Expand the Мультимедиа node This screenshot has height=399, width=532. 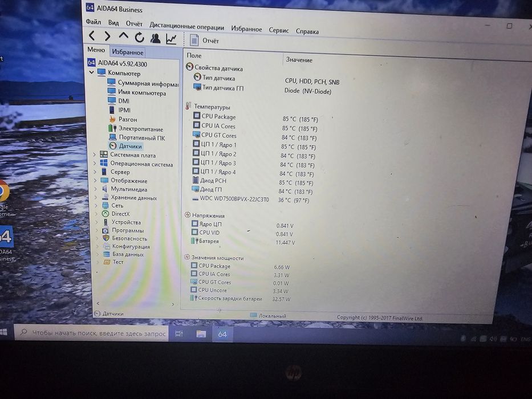[x=96, y=189]
